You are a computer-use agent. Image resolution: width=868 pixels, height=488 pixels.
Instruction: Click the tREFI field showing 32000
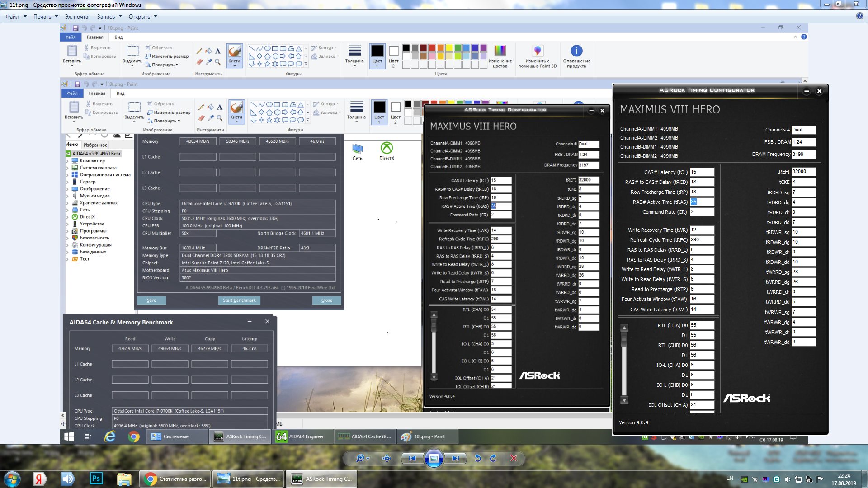803,171
